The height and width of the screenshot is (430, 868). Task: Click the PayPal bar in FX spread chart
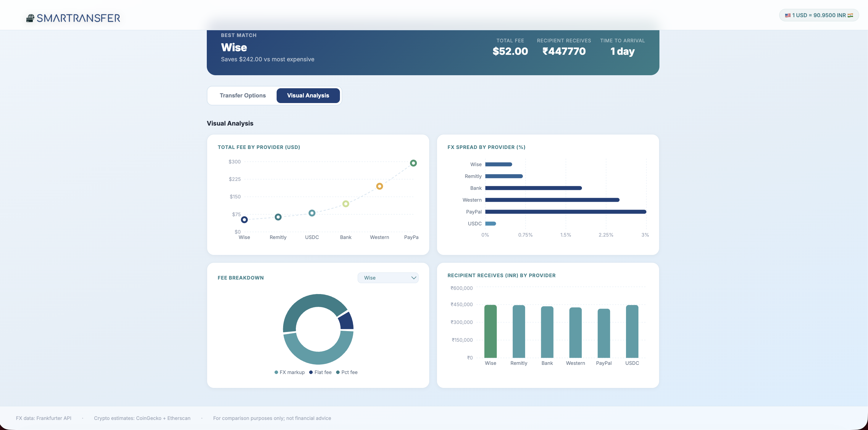565,212
